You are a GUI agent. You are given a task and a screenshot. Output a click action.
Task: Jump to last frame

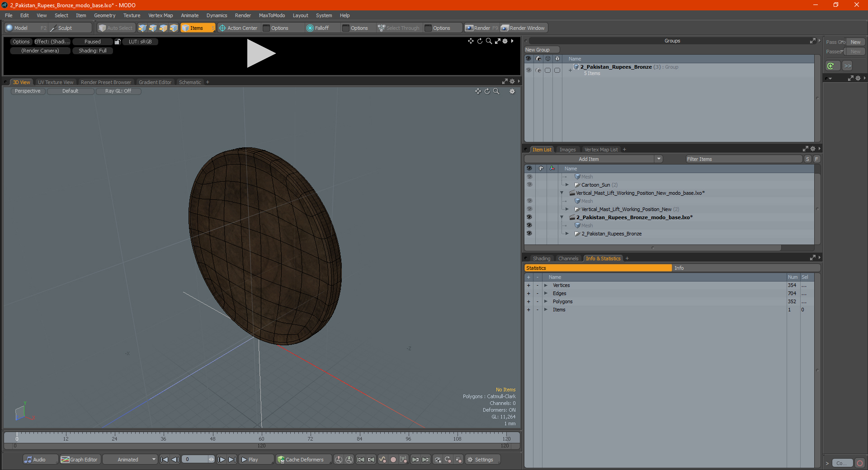[232, 460]
